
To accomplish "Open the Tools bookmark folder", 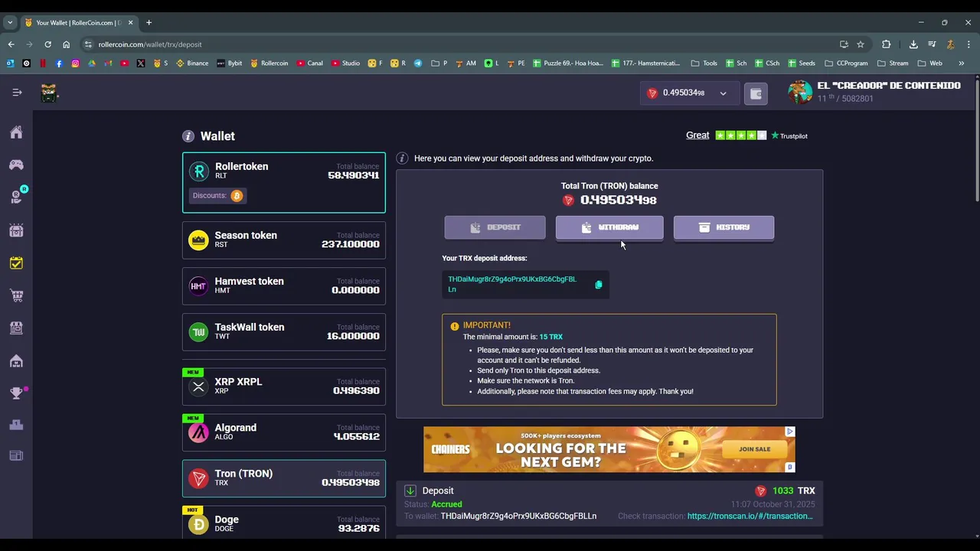I will coord(704,64).
